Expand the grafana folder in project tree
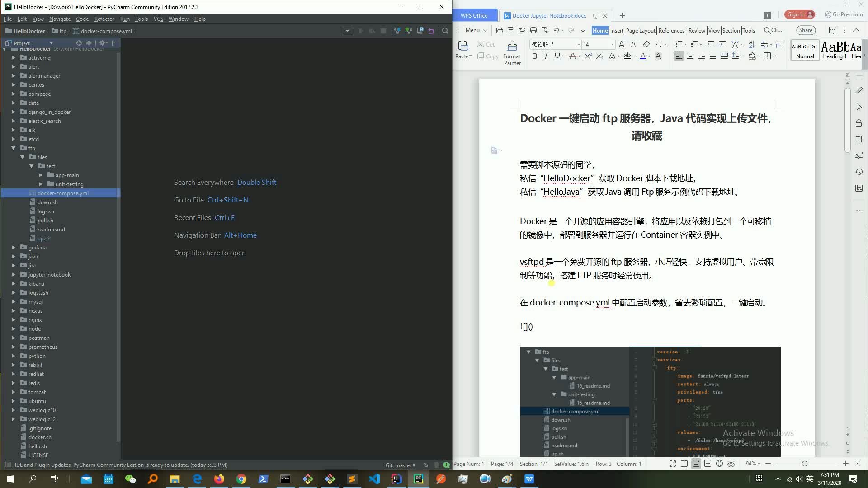The width and height of the screenshot is (868, 488). [13, 248]
